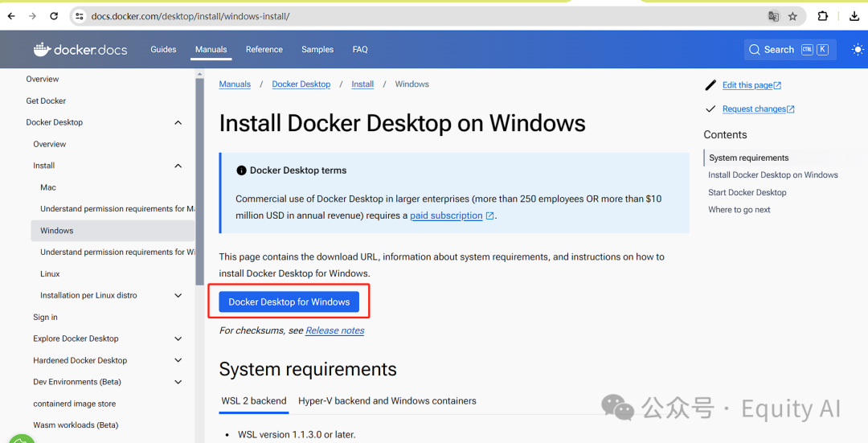Click the sidebar vertical scrollbar
Image resolution: width=868 pixels, height=443 pixels.
click(x=199, y=177)
